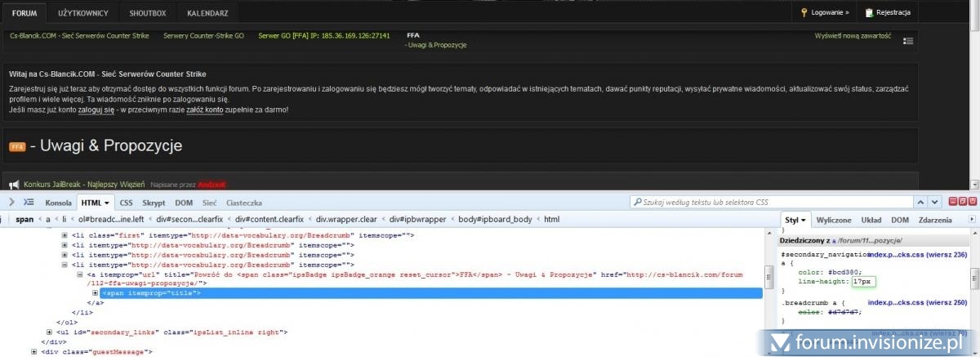Image resolution: width=980 pixels, height=357 pixels.
Task: Click the orange FFA badge in heading
Action: coord(17,147)
